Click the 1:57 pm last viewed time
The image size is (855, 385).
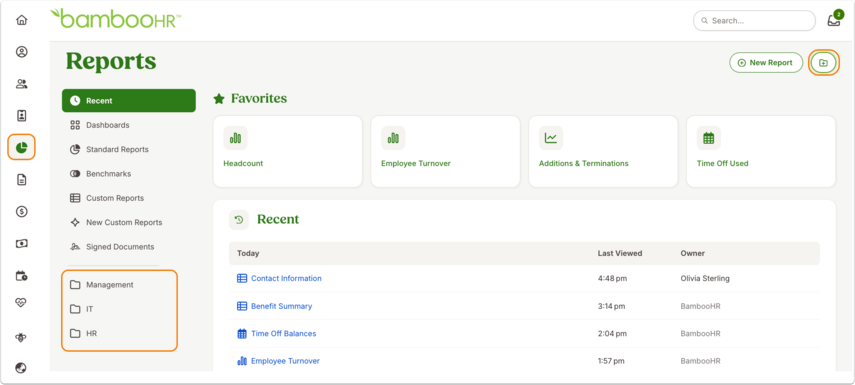tap(611, 361)
